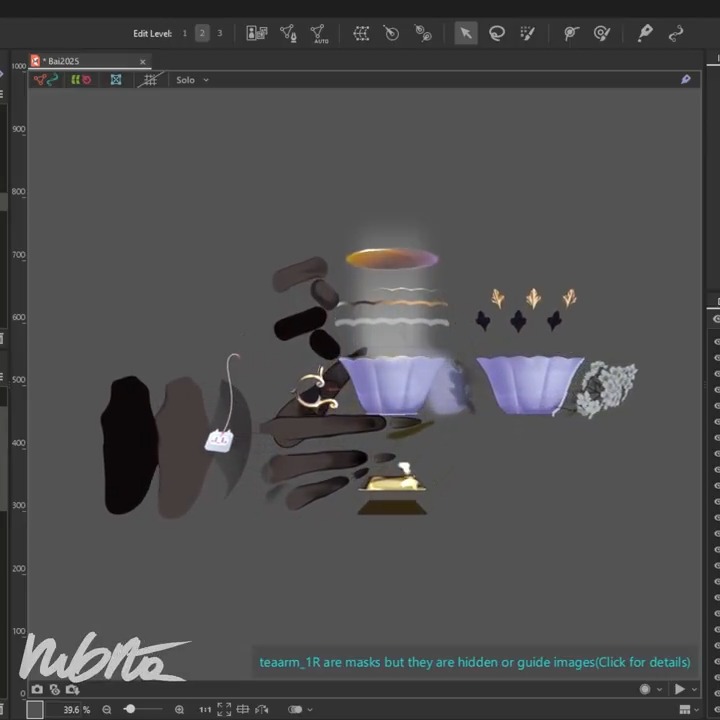Click the view centering crosshair icon
Image resolution: width=720 pixels, height=720 pixels.
click(x=243, y=709)
